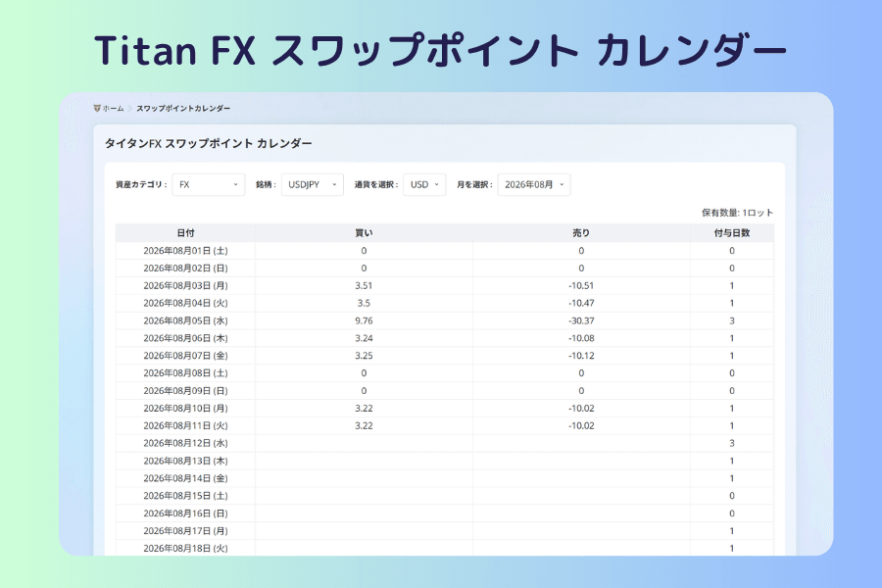Viewport: 882px width, 588px height.
Task: Open the 銘柄 dropdown showing USDJPY
Action: coord(313,184)
